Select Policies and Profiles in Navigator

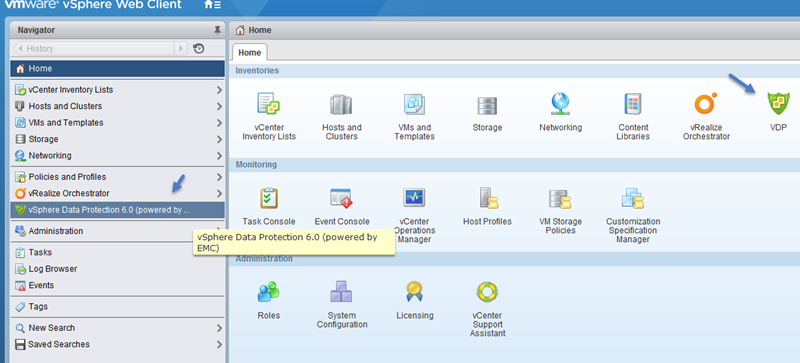tap(117, 177)
